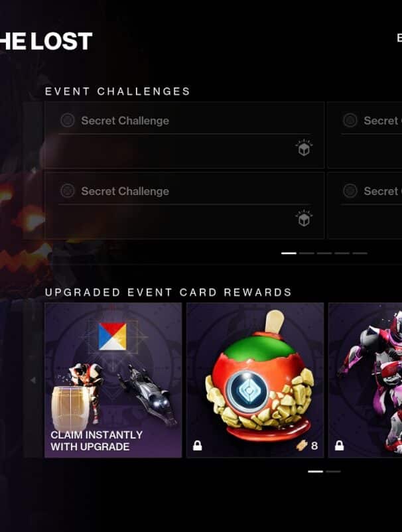Click the lock icon on armor ornament card
This screenshot has height=532, width=402.
[339, 446]
